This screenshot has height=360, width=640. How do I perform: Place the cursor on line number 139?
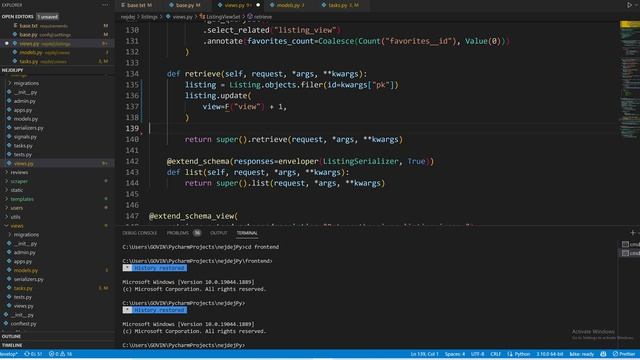132,129
